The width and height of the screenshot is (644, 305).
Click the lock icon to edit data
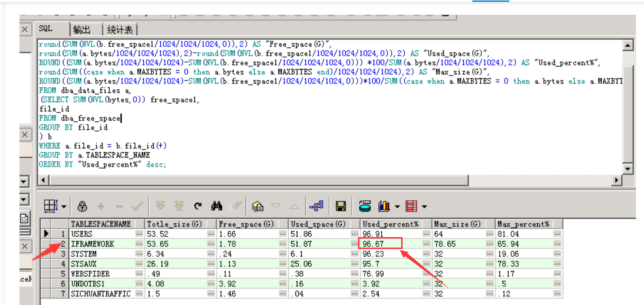83,206
